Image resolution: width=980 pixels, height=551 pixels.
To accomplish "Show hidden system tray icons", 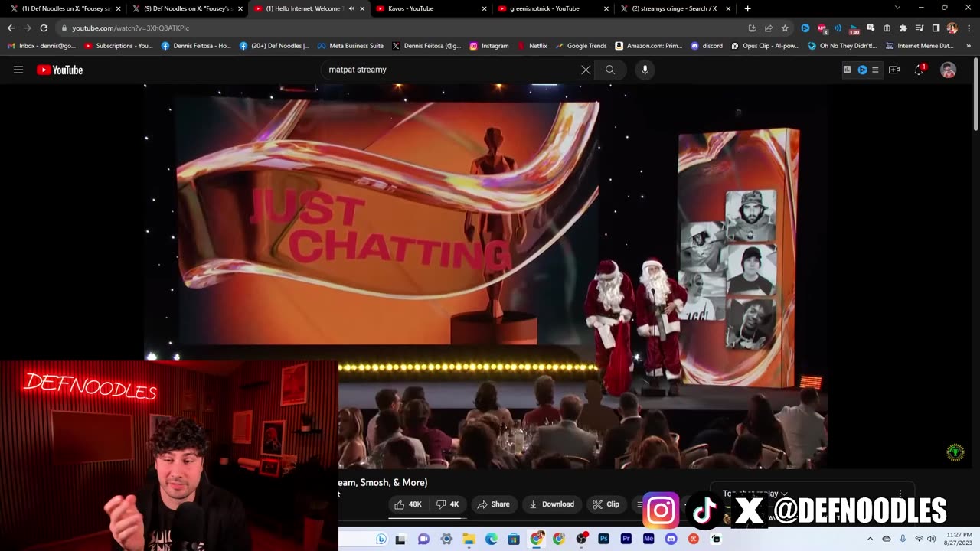I will (x=870, y=539).
